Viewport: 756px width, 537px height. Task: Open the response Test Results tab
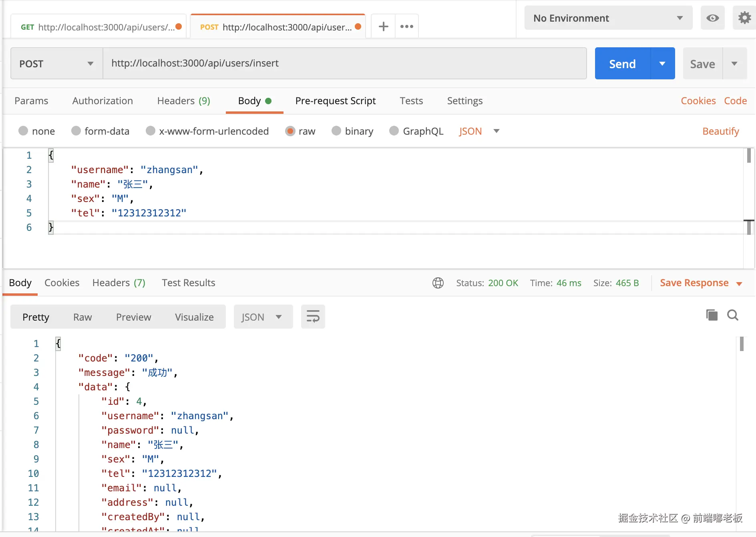[188, 283]
